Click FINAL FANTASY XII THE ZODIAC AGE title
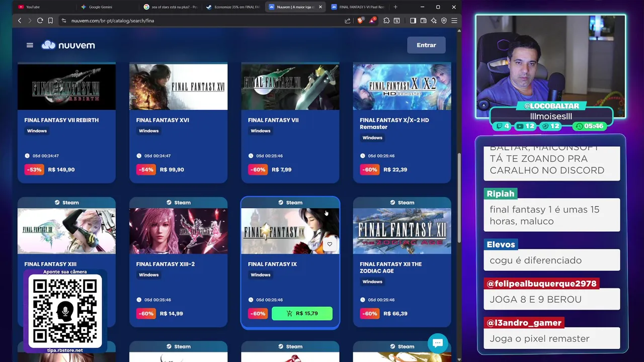Screen dimensions: 644x362 coord(391,267)
